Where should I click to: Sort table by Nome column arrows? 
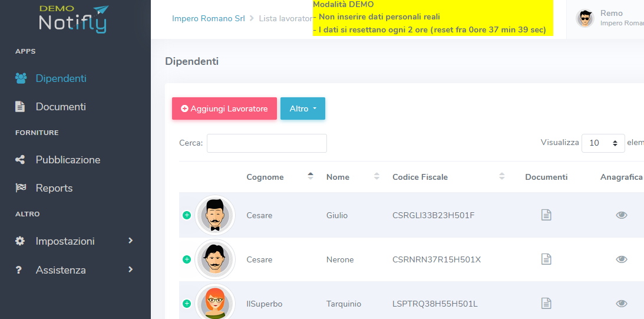tap(377, 176)
